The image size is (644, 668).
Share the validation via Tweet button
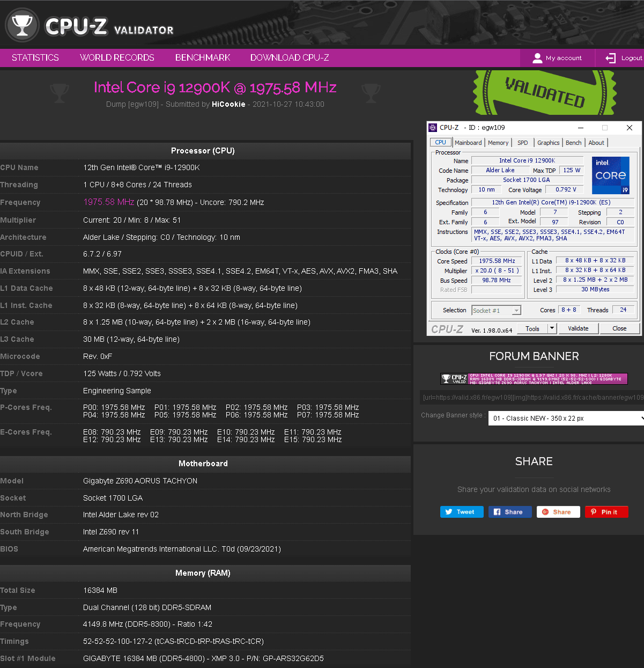(x=461, y=512)
